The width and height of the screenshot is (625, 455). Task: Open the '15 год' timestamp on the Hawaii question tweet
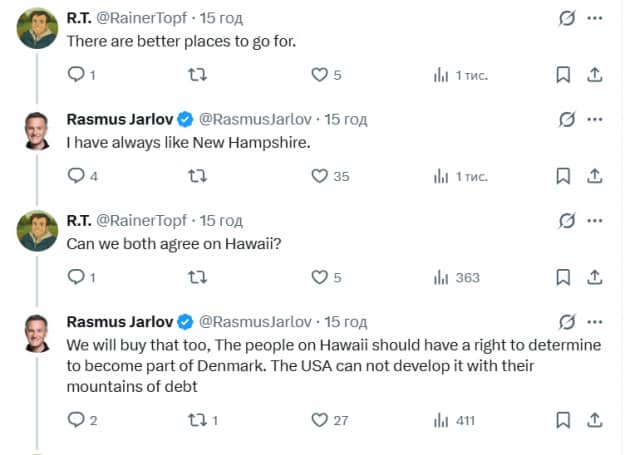tap(221, 221)
